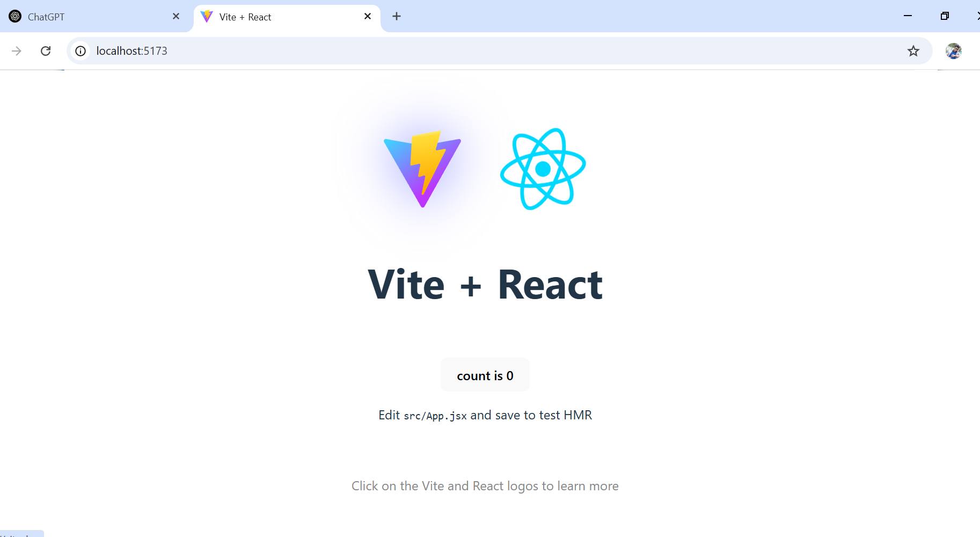Screen dimensions: 980x537
Task: Open the Chrome profile avatar menu
Action: click(953, 51)
